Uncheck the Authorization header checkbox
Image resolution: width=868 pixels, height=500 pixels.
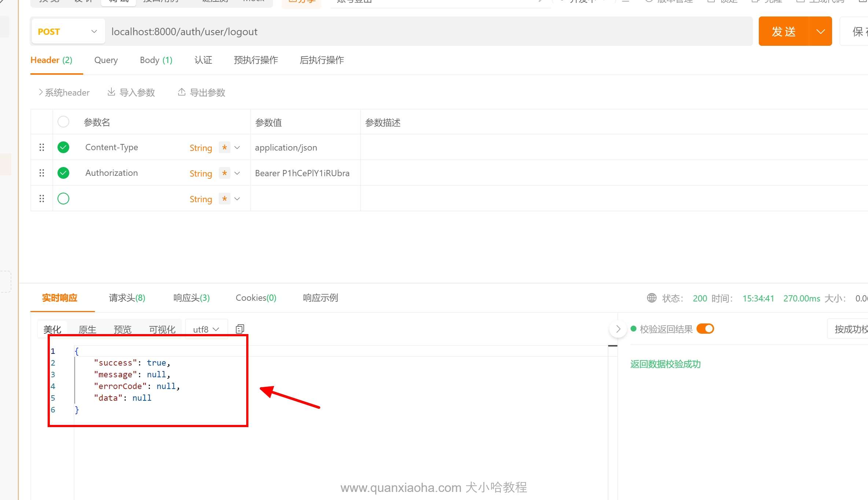[63, 173]
